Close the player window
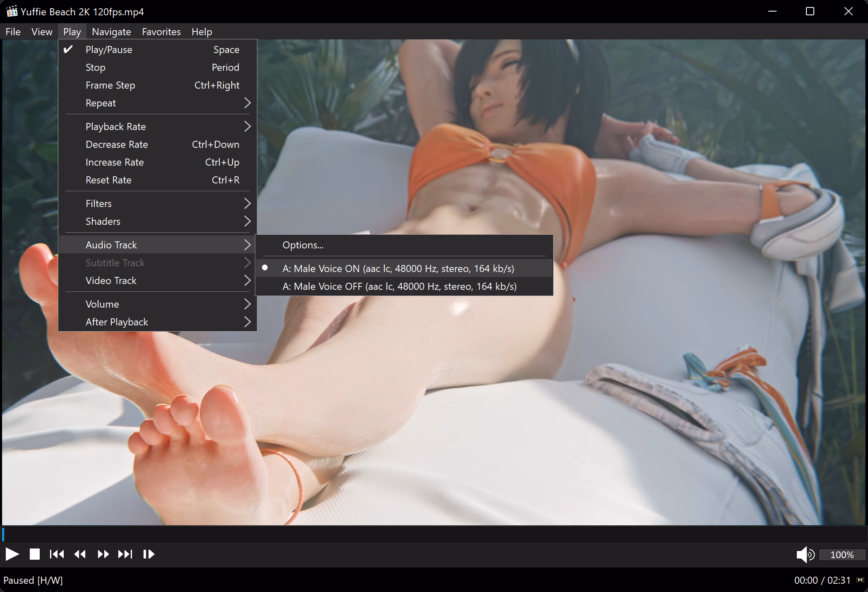Screen dimensions: 868x592 (848, 11)
